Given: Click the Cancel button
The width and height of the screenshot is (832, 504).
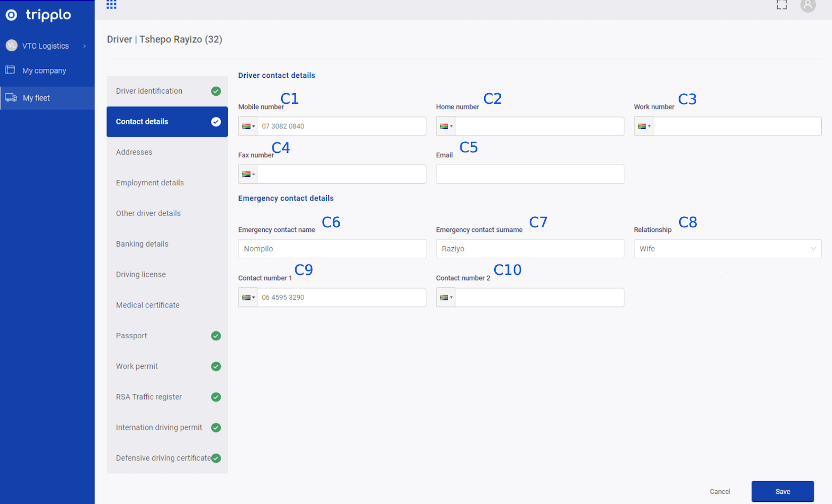Looking at the screenshot, I should pyautogui.click(x=719, y=491).
